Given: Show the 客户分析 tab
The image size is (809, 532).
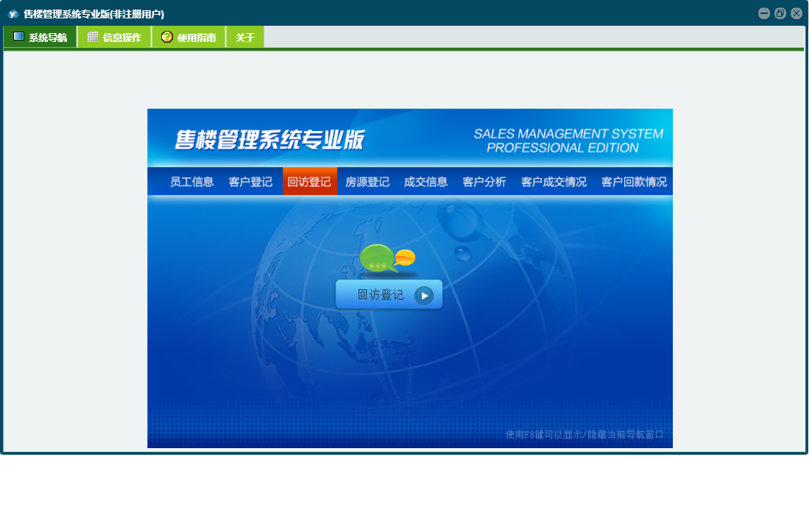Looking at the screenshot, I should coord(484,182).
